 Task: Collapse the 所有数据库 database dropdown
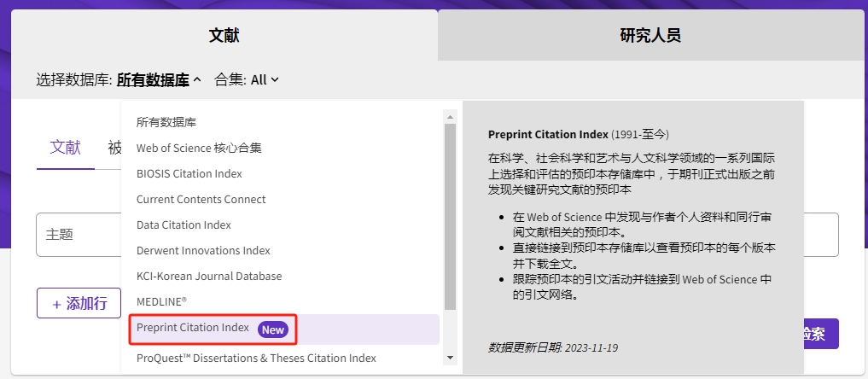coord(159,79)
